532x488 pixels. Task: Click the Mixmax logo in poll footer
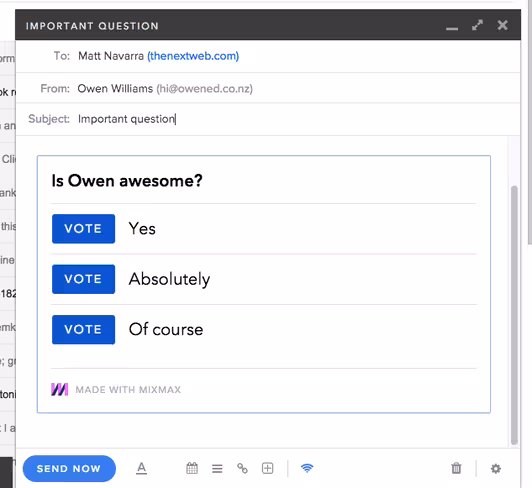point(60,389)
